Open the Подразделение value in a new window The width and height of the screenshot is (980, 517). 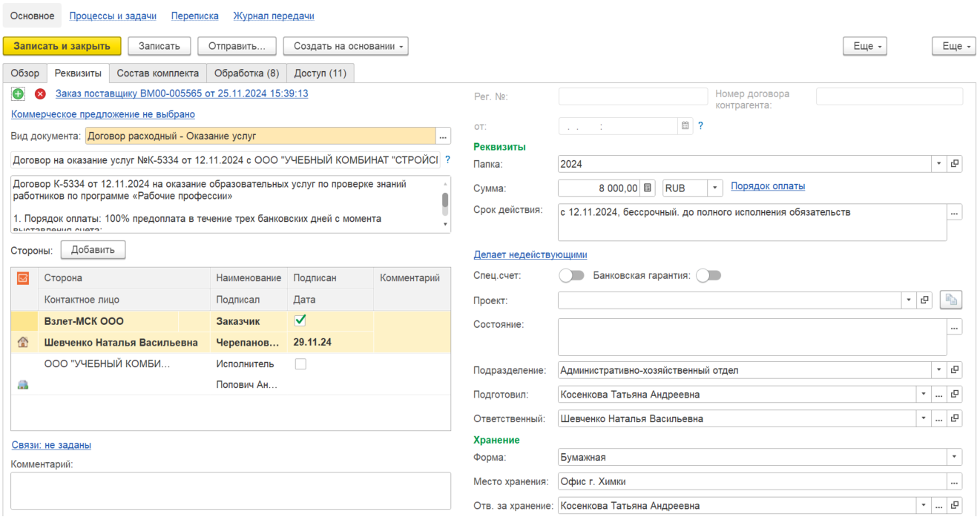[955, 370]
